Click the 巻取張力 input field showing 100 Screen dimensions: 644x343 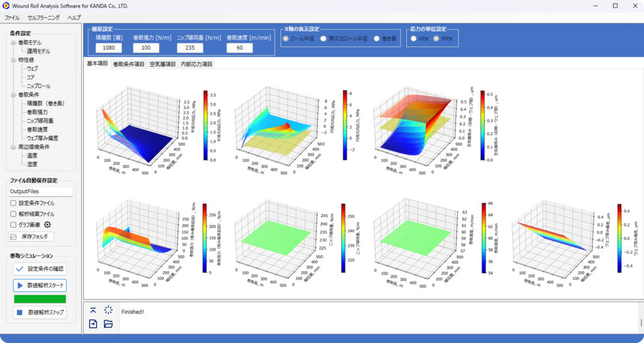coord(146,48)
